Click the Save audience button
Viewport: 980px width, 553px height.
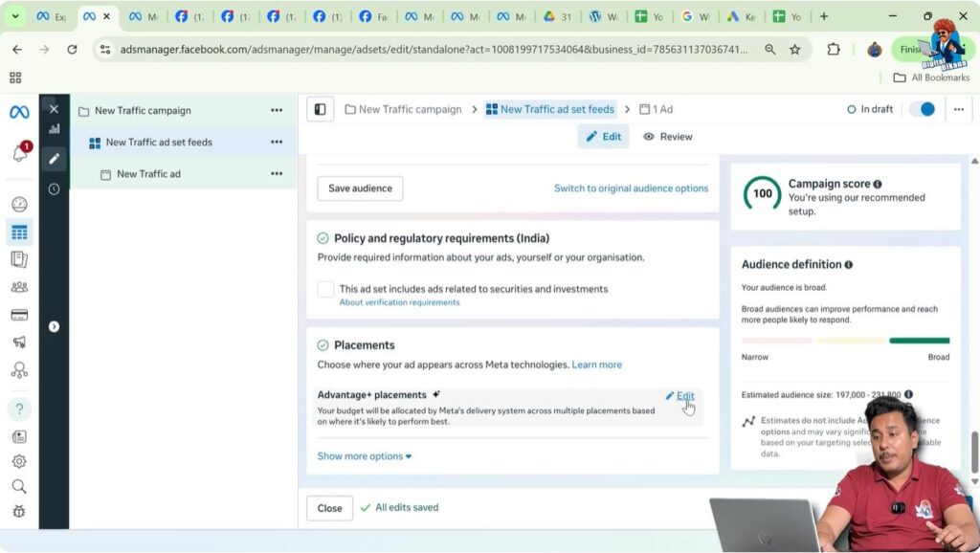360,188
